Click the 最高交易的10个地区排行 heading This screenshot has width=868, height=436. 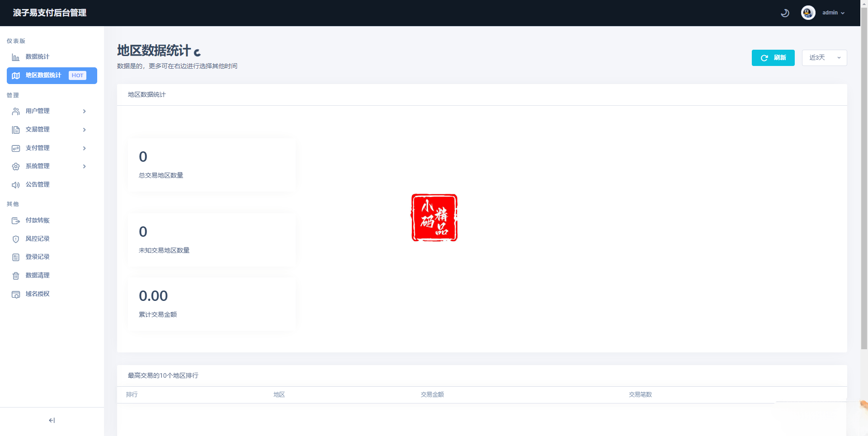tap(163, 375)
